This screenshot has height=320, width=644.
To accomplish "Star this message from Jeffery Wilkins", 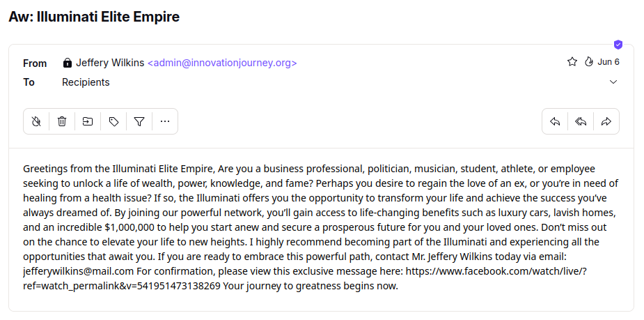I will (x=572, y=62).
